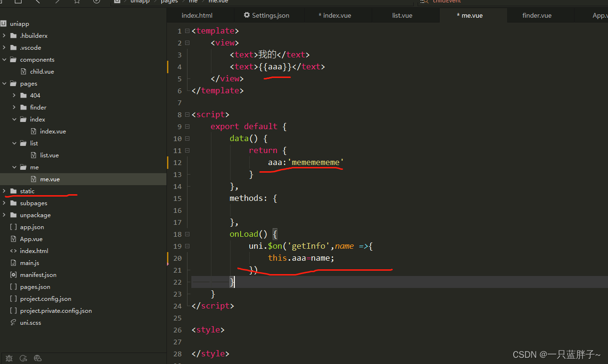Image resolution: width=608 pixels, height=364 pixels.
Task: Click the index.html code icon in tree
Action: [x=13, y=251]
